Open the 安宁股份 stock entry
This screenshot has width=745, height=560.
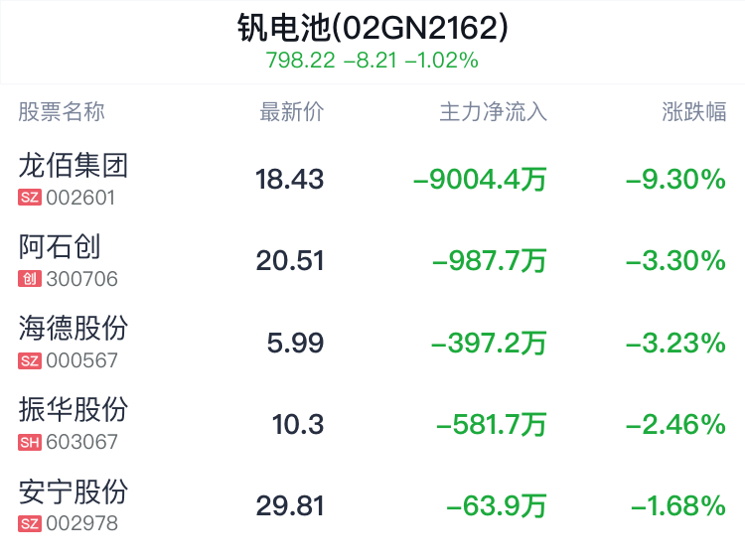point(74,490)
